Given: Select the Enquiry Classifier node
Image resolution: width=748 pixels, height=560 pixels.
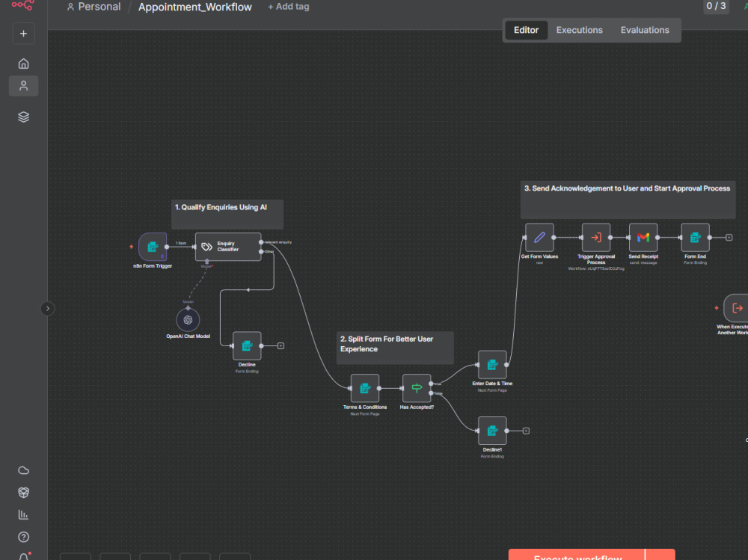Looking at the screenshot, I should [228, 247].
